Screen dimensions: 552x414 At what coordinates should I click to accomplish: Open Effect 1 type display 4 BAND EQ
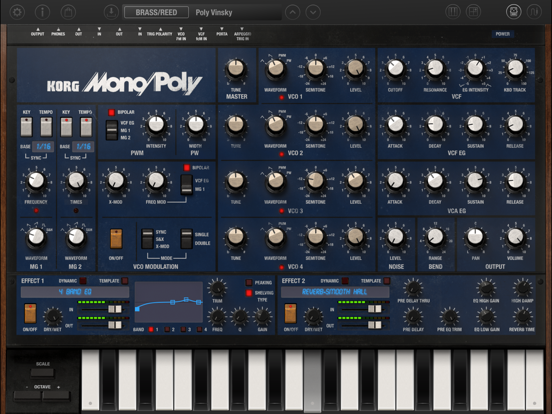(75, 292)
